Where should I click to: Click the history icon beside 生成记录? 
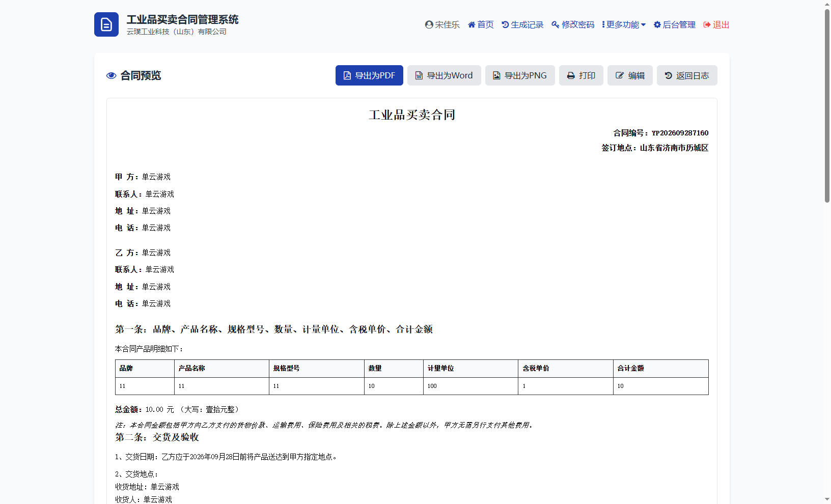pos(505,24)
